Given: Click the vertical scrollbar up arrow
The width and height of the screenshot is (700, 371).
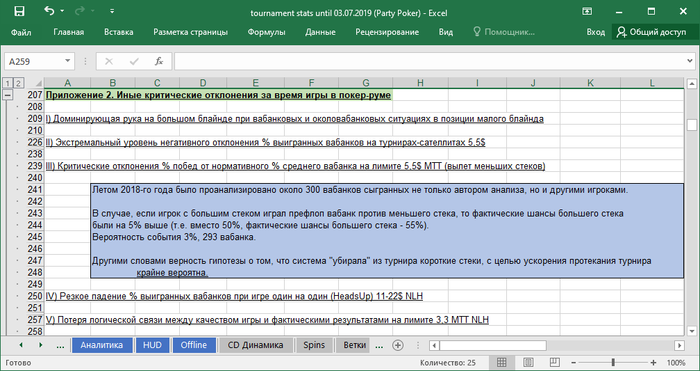Looking at the screenshot, I should [x=692, y=83].
